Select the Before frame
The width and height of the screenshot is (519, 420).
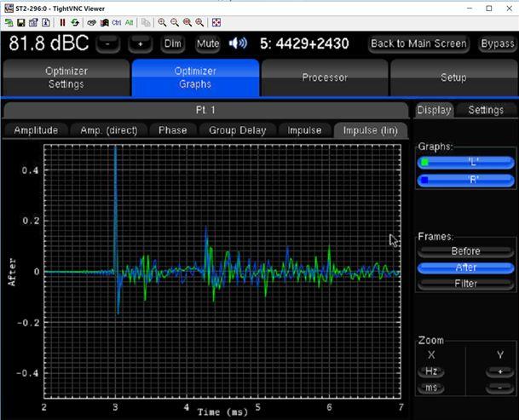tap(465, 251)
